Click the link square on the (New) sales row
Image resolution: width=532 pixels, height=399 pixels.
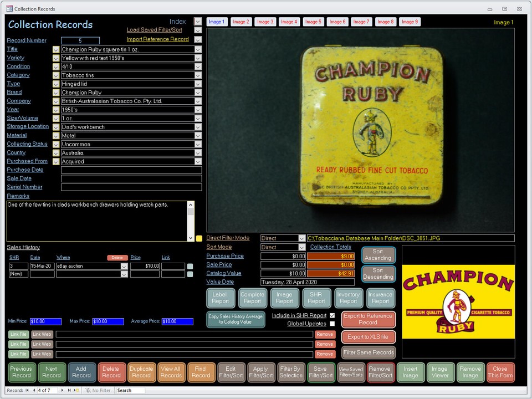tap(190, 274)
